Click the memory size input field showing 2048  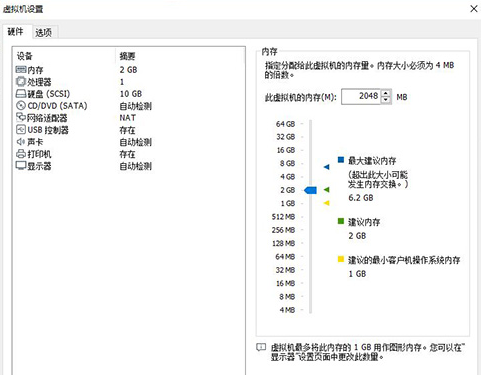click(361, 97)
